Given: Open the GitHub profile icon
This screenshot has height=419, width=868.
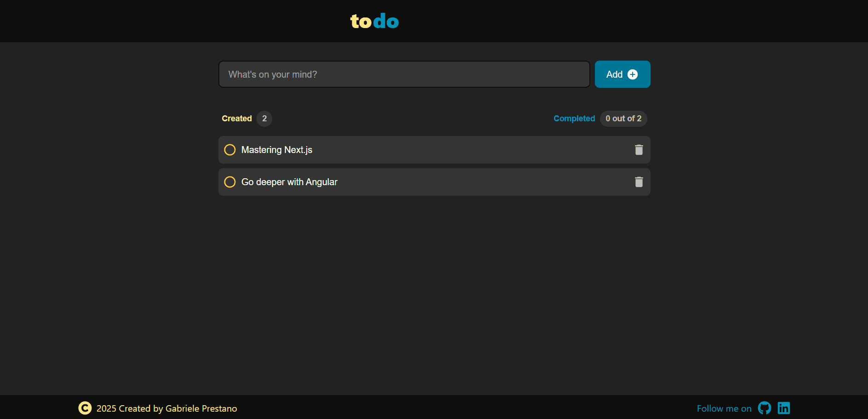Looking at the screenshot, I should [x=765, y=408].
